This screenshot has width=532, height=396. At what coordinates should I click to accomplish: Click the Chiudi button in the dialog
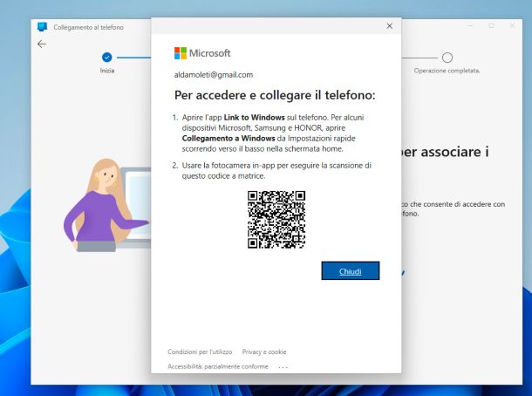[x=350, y=270]
